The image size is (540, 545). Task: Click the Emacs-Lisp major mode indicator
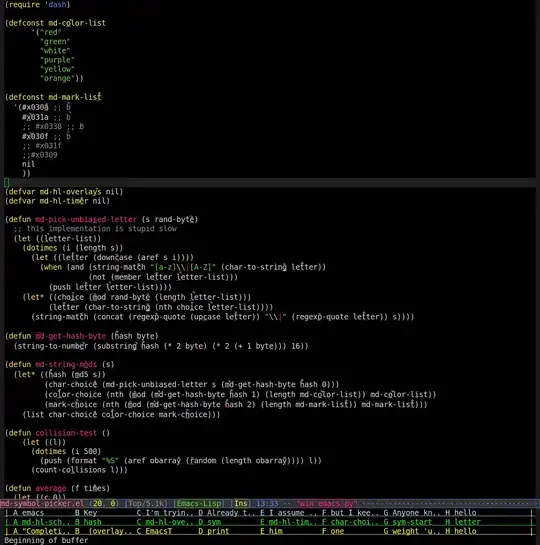point(199,504)
